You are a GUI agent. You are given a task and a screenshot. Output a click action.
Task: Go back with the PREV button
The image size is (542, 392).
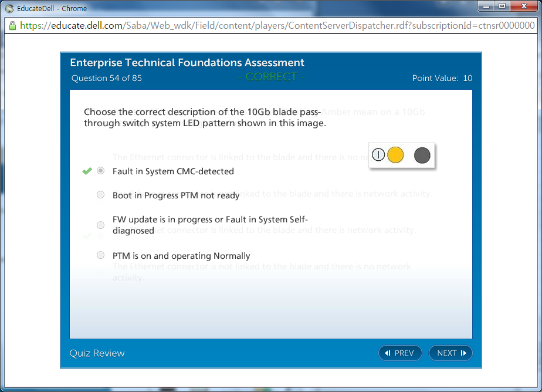pyautogui.click(x=400, y=353)
